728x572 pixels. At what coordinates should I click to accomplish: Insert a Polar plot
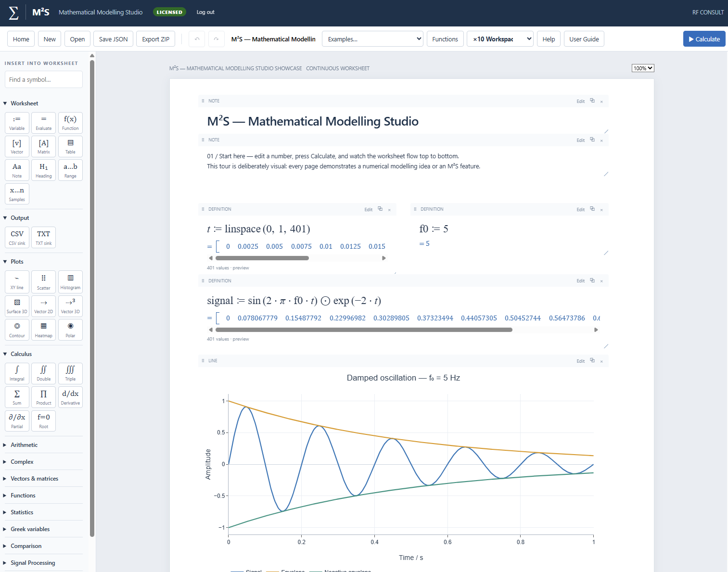(x=70, y=330)
